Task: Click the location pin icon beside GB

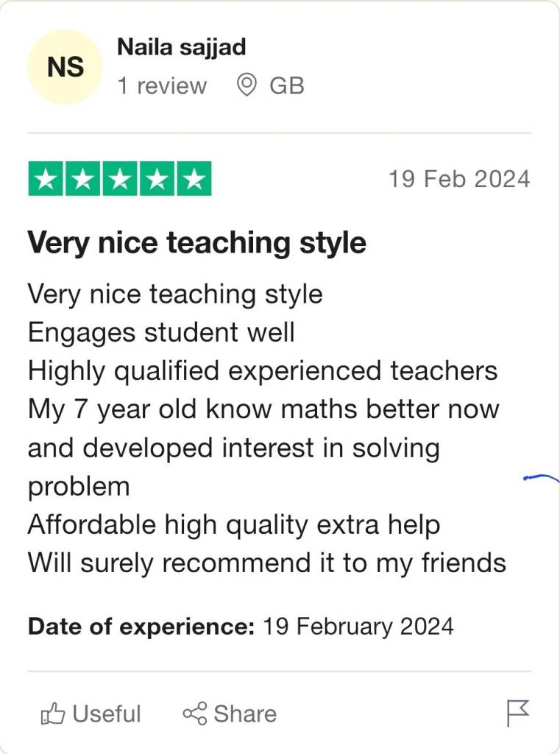Action: pyautogui.click(x=247, y=85)
